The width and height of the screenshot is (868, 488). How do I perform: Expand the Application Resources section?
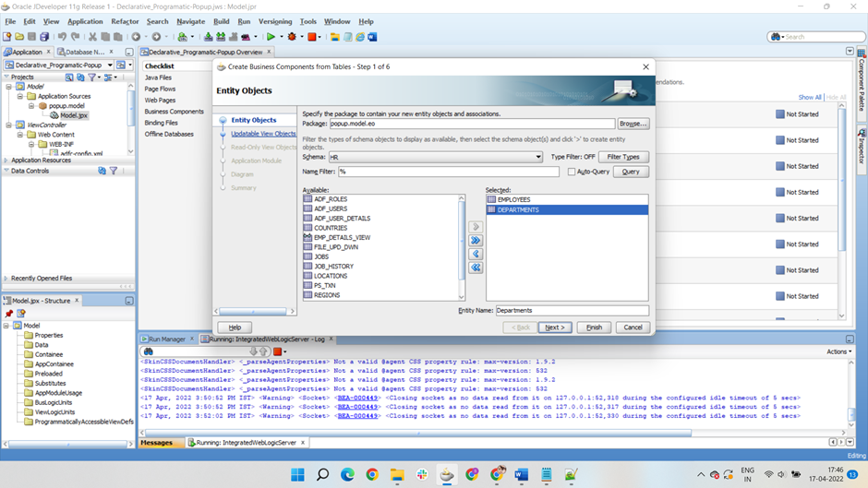pos(6,160)
